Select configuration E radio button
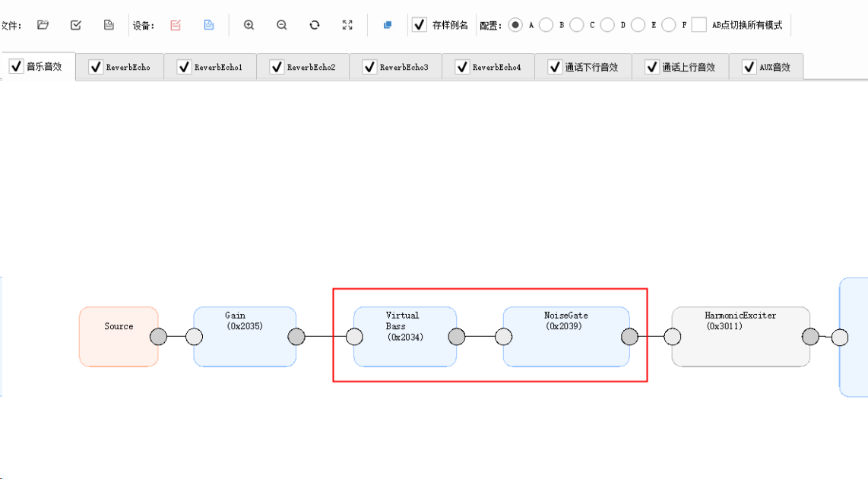 638,25
